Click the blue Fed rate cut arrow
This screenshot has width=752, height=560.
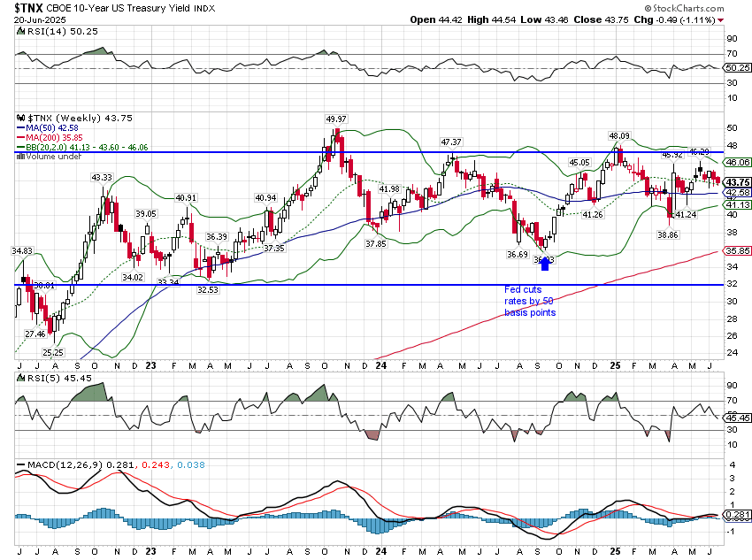pos(544,264)
